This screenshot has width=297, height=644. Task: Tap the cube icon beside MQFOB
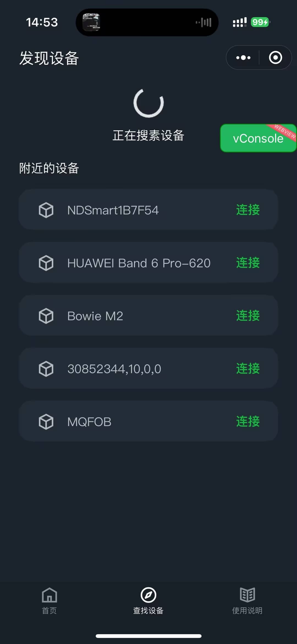pyautogui.click(x=46, y=422)
